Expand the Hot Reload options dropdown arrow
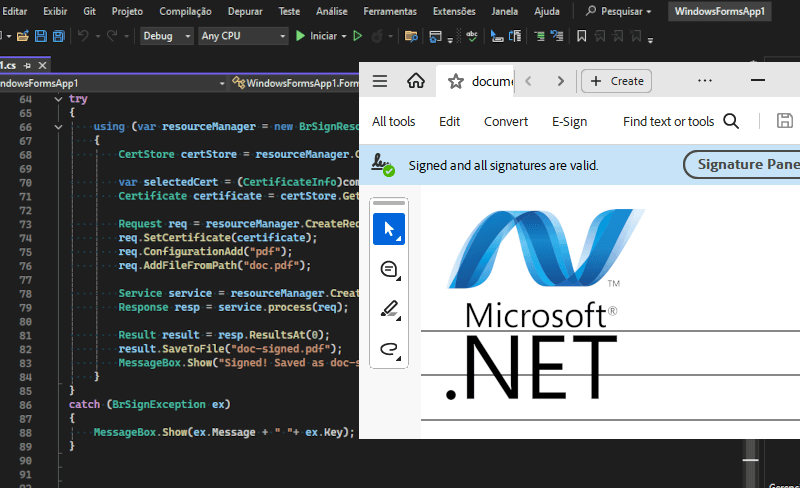 (x=390, y=36)
